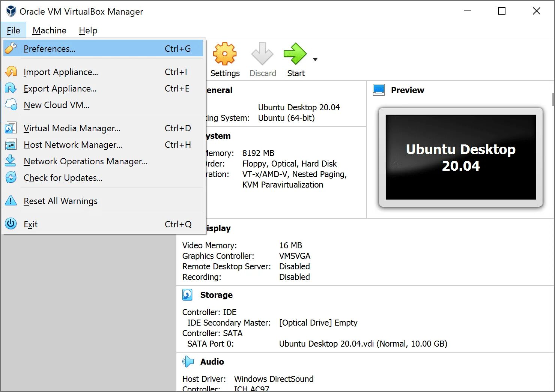Click the Start toolbar label

click(296, 73)
